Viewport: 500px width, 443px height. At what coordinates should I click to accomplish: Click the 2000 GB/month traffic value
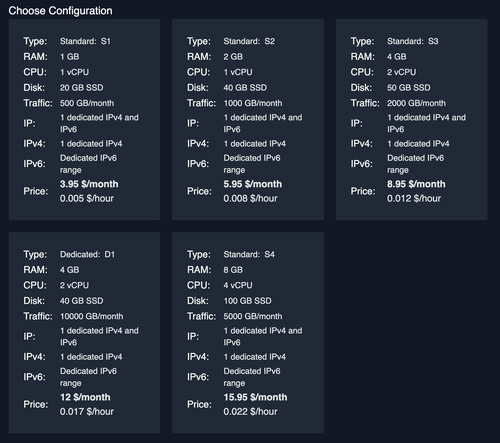(x=416, y=103)
